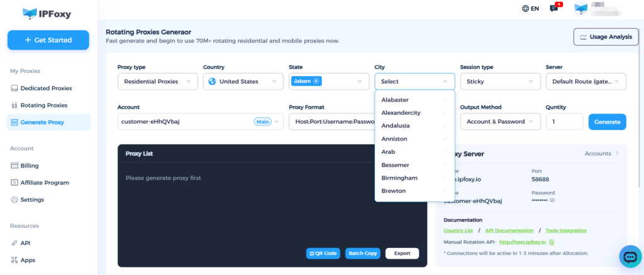This screenshot has height=275, width=644.
Task: Click the Generate Proxy sidebar icon
Action: click(x=14, y=122)
